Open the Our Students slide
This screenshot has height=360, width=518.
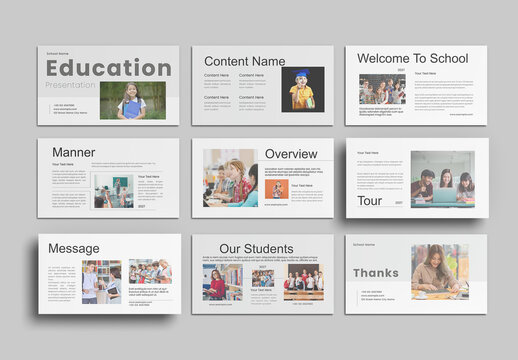click(263, 274)
